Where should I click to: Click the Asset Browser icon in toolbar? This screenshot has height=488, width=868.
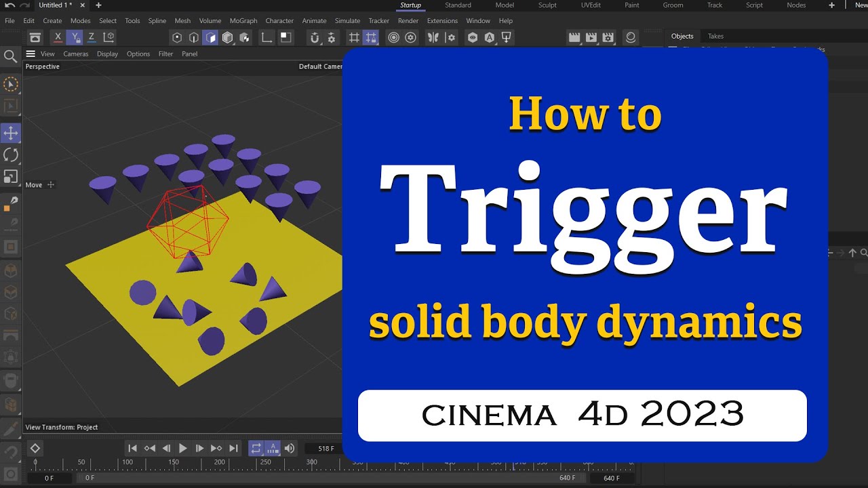(x=35, y=38)
